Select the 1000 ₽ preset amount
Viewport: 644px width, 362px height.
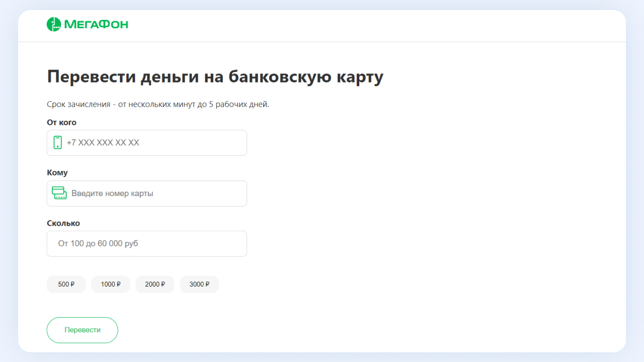[x=111, y=284]
